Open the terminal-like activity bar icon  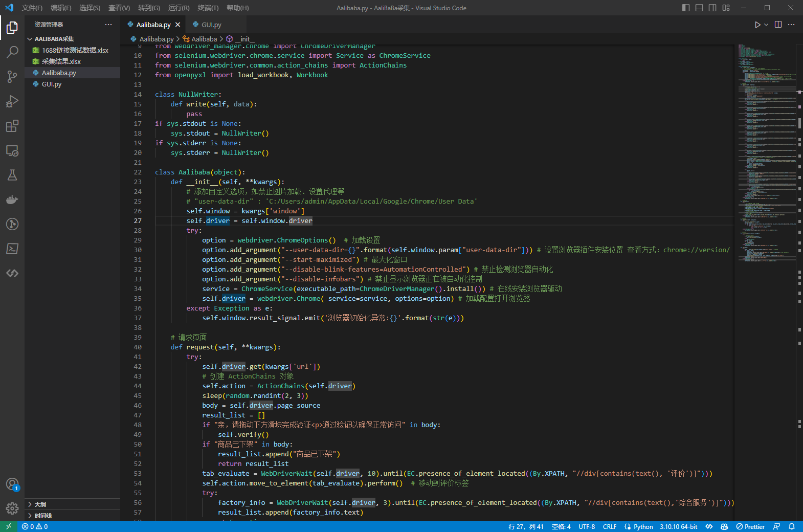tap(12, 249)
